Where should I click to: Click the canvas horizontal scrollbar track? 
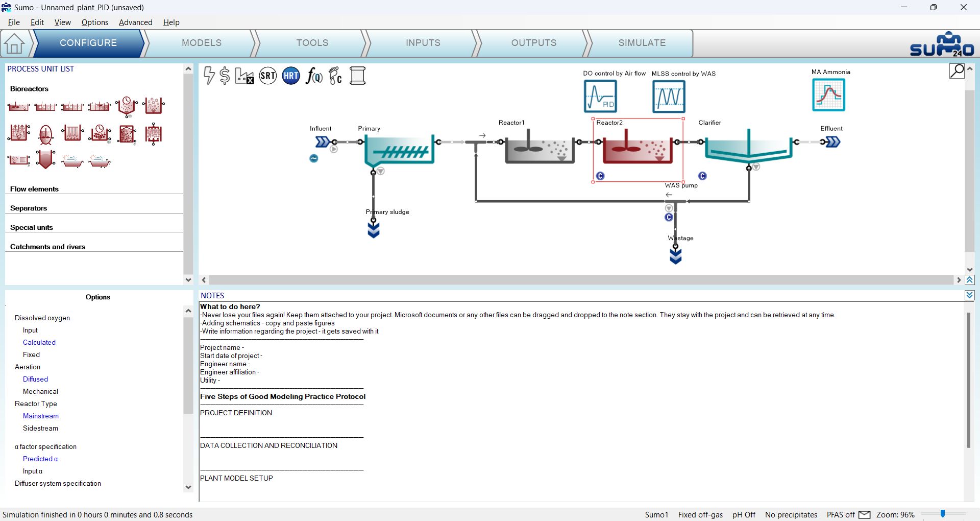(581, 280)
